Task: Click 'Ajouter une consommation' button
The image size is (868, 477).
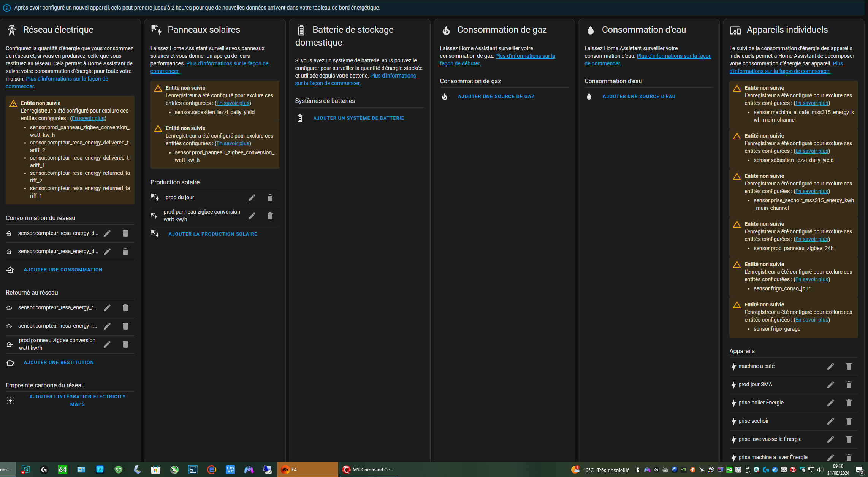Action: 63,270
